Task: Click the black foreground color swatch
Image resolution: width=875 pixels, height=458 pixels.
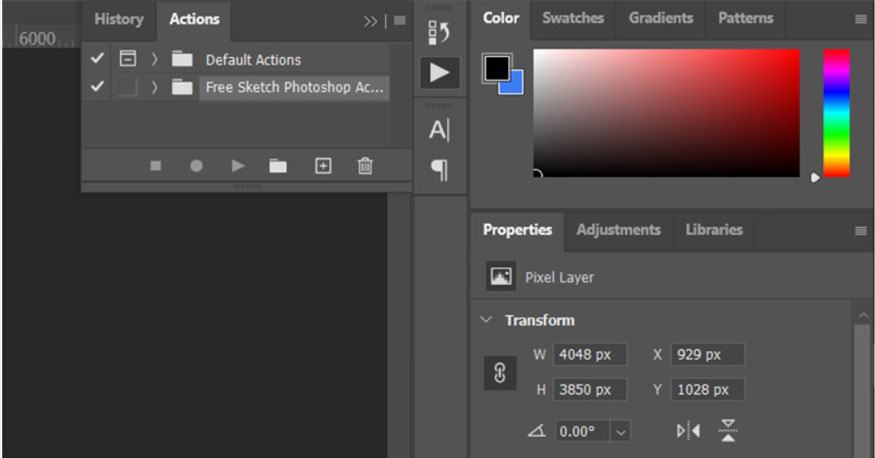Action: point(497,68)
